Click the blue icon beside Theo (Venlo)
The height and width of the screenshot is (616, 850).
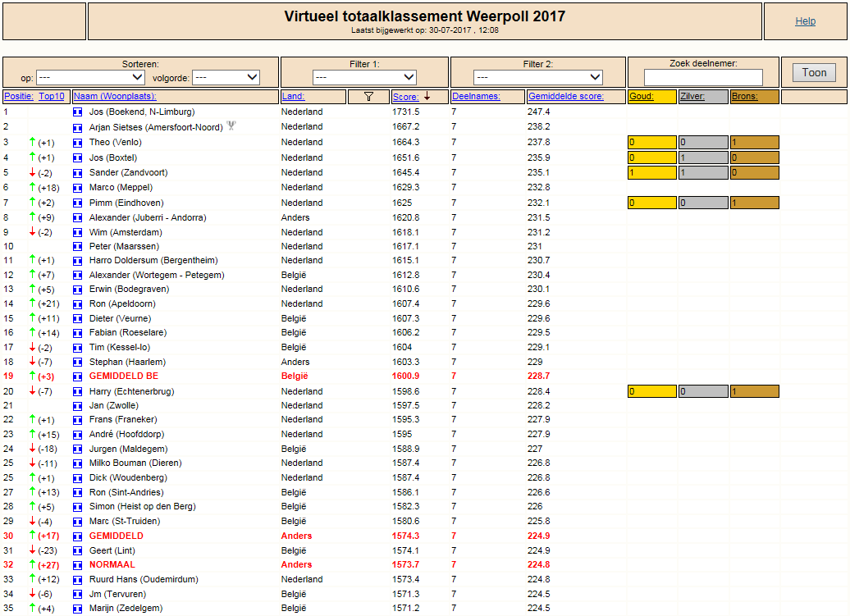coord(77,143)
